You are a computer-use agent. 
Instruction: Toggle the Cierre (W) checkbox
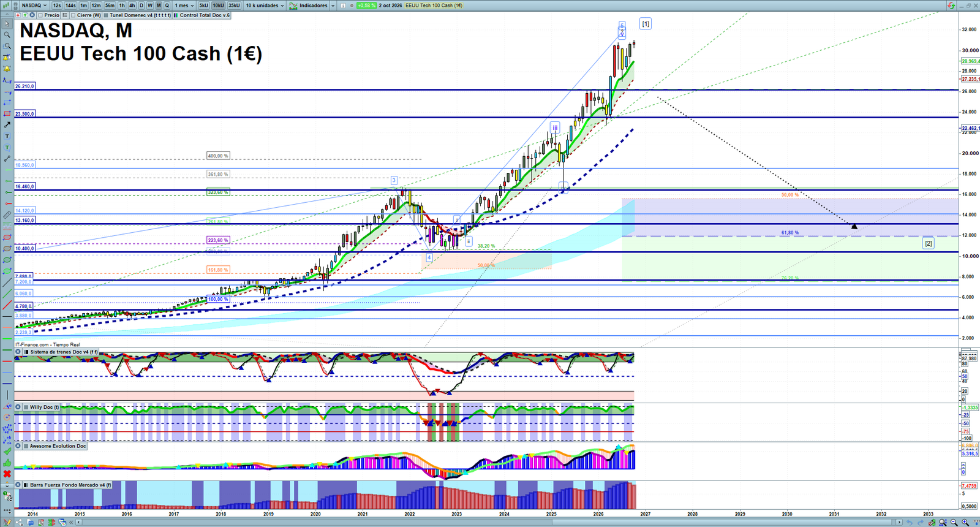[73, 15]
